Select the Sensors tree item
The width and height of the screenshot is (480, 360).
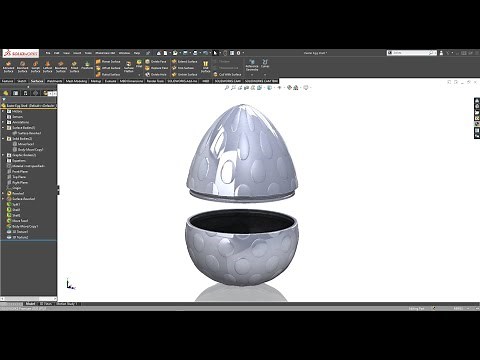click(x=15, y=117)
